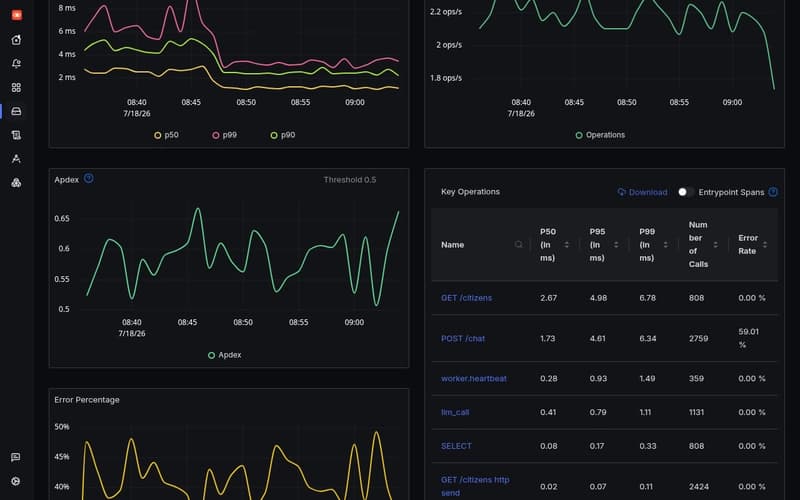Sort by P95 column arrows

[616, 244]
